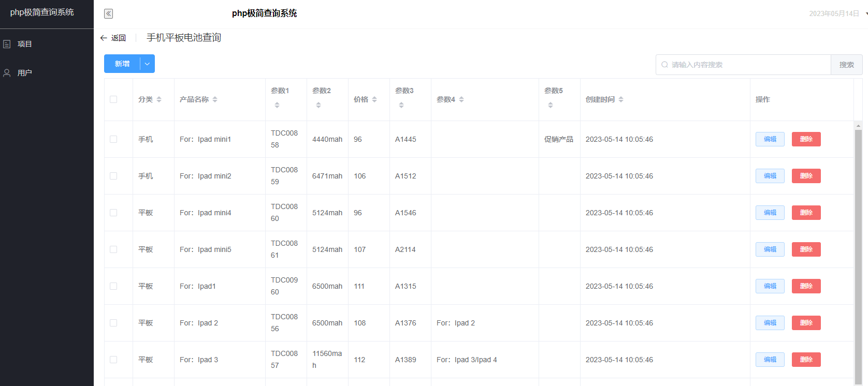868x386 pixels.
Task: Select the Ipad mini1 row checkbox
Action: [x=113, y=139]
